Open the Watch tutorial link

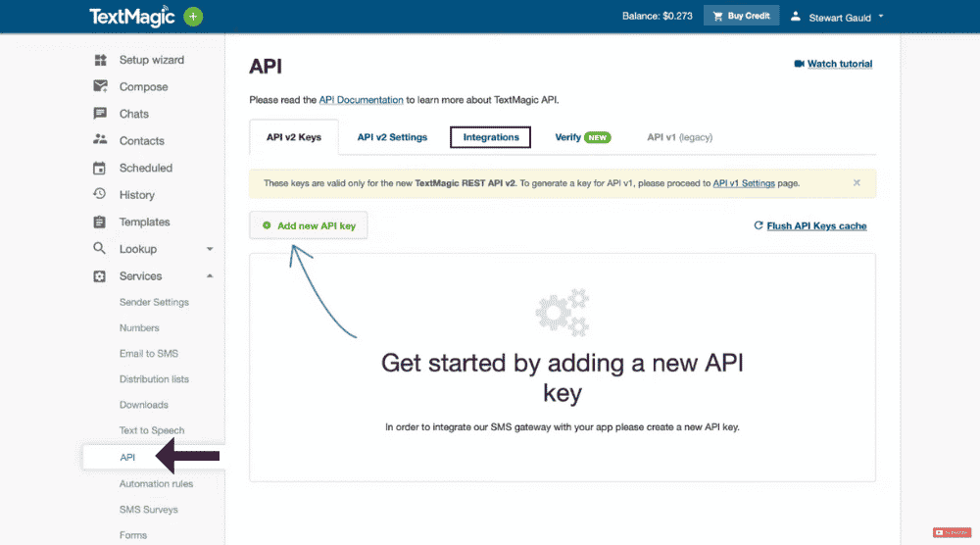(840, 64)
